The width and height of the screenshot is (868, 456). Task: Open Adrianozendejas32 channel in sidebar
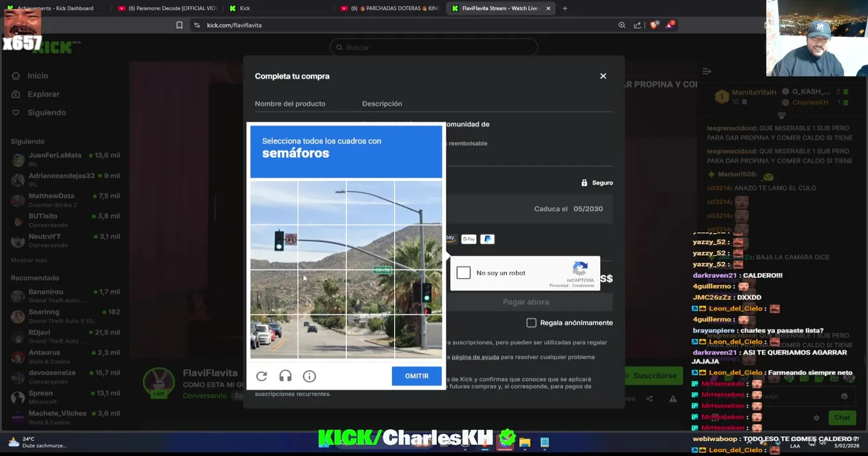click(65, 179)
